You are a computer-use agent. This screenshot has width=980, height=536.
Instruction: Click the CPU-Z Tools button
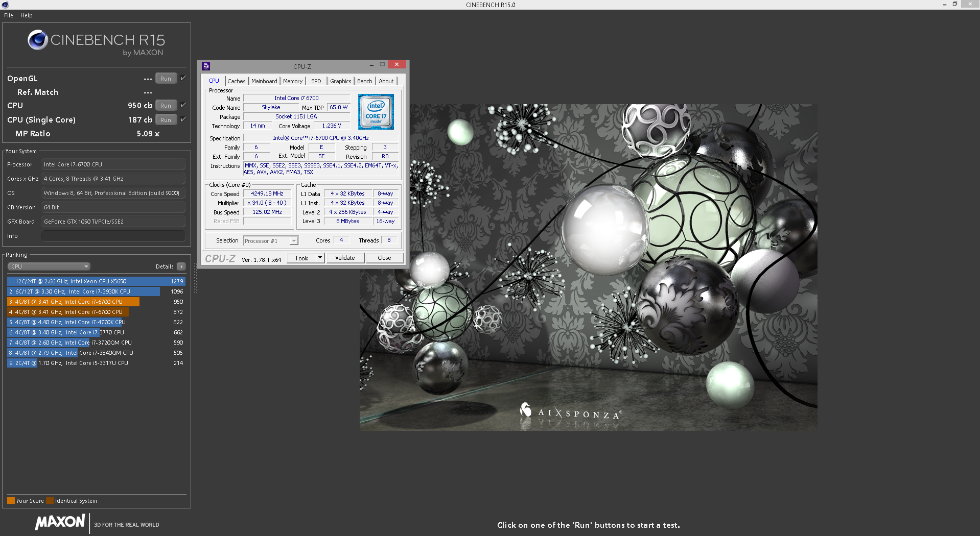301,258
